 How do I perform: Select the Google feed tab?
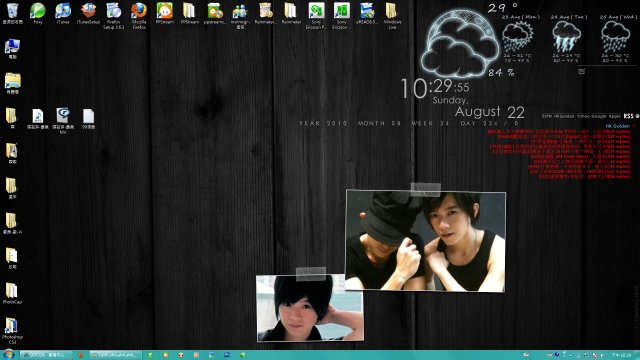599,116
